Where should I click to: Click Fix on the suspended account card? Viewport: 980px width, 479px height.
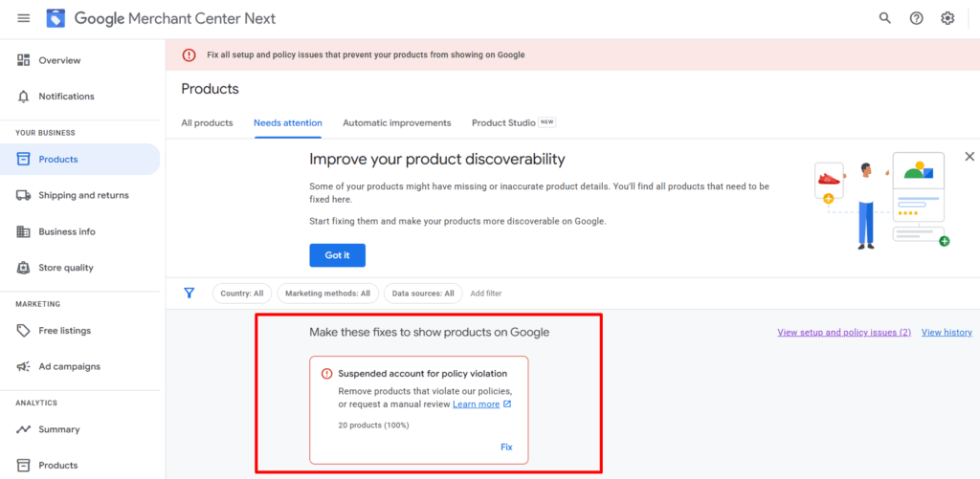pyautogui.click(x=506, y=447)
